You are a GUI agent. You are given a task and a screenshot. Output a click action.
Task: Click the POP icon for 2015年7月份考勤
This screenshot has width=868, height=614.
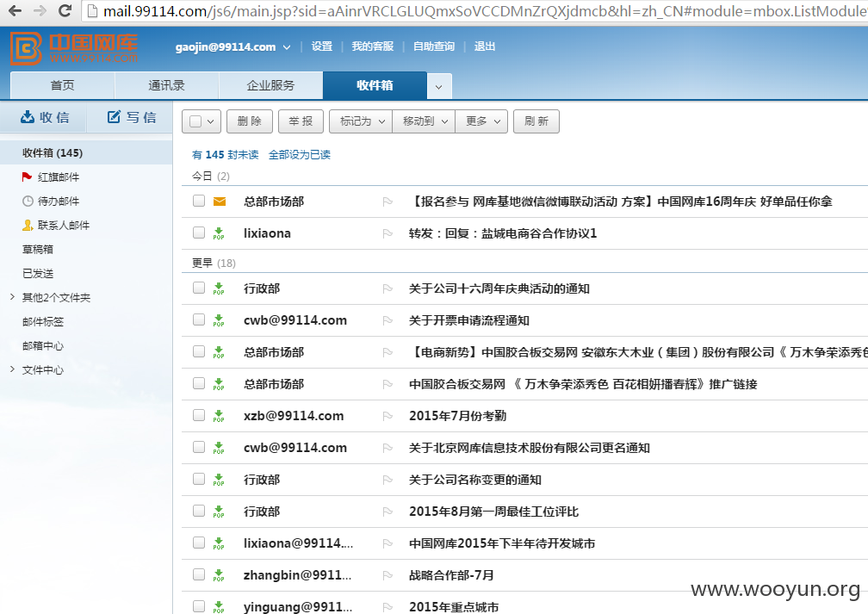pos(219,416)
